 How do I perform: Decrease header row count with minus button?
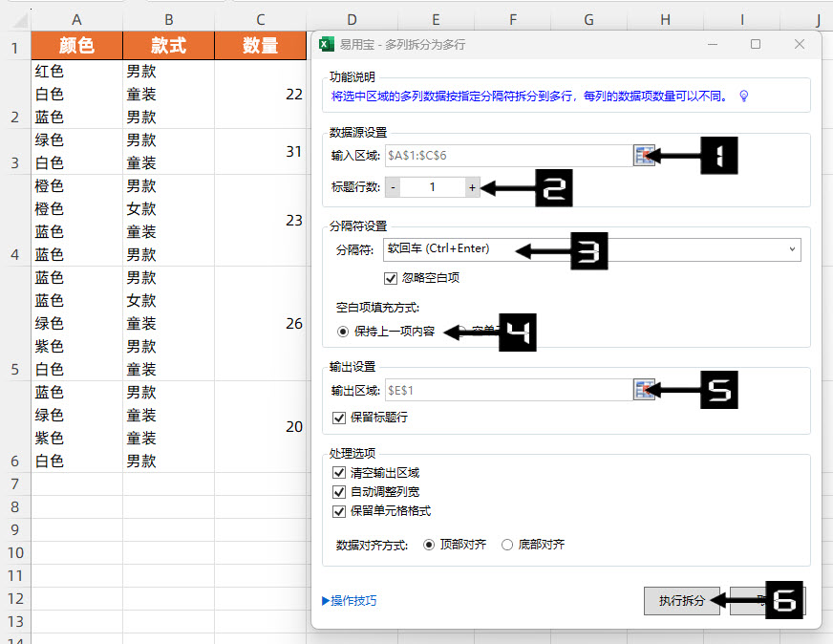point(393,187)
